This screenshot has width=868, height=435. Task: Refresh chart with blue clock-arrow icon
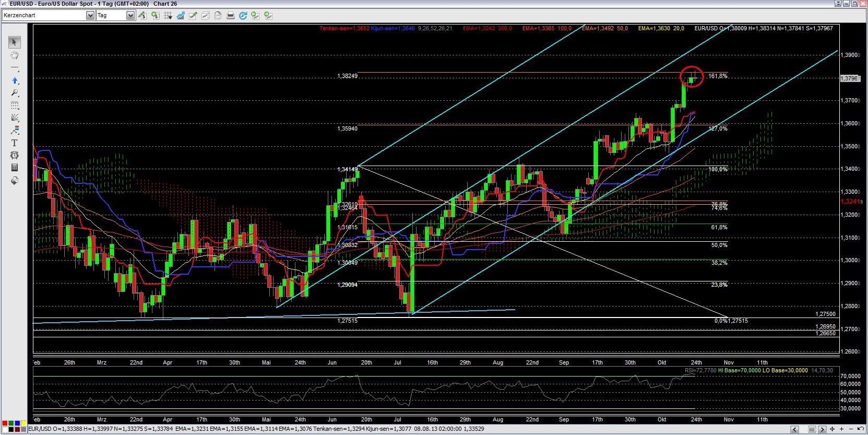point(243,16)
